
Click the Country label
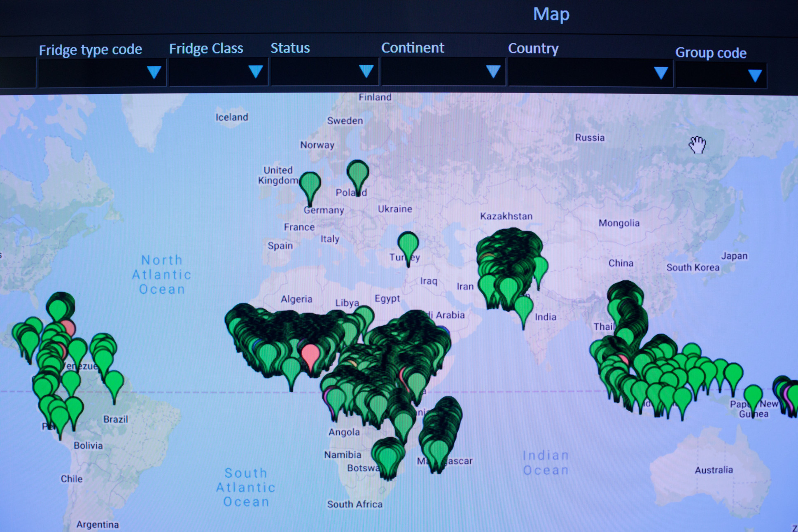point(533,48)
